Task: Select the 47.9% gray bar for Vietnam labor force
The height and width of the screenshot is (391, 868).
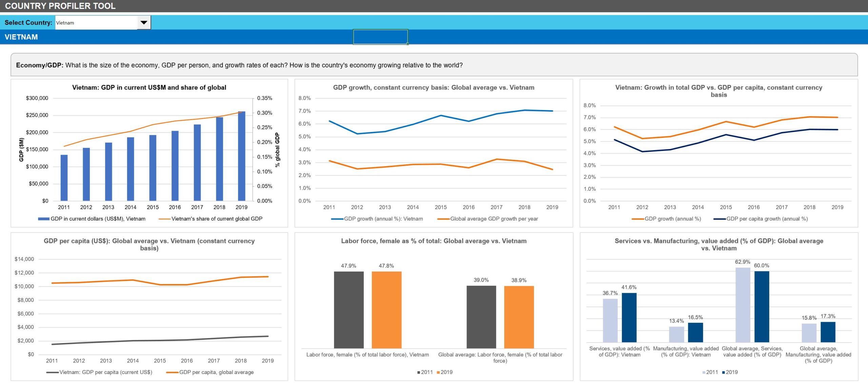Action: click(x=349, y=310)
